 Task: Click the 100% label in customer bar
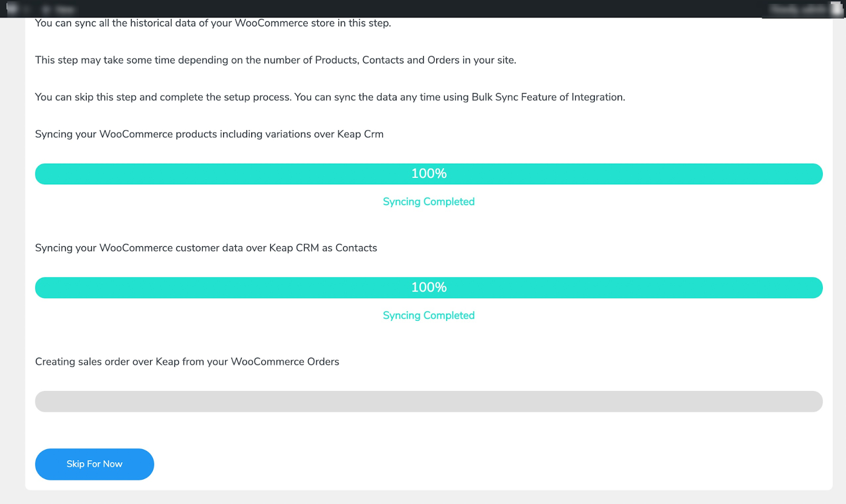pyautogui.click(x=429, y=287)
